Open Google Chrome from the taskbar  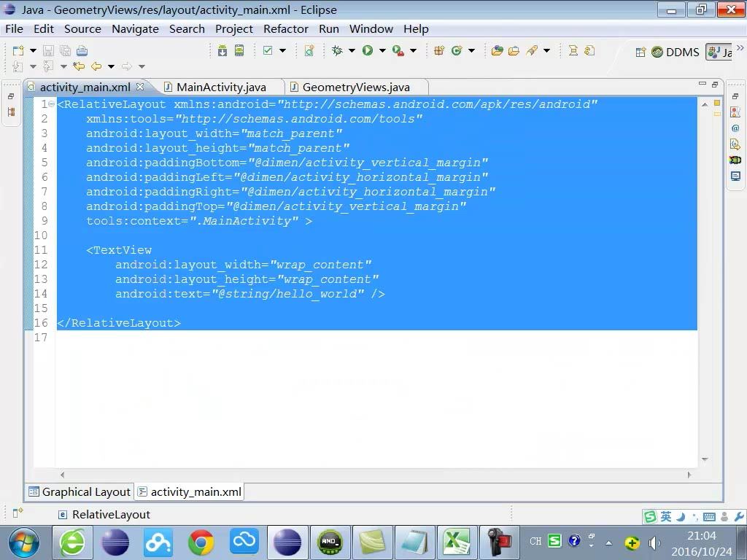201,542
